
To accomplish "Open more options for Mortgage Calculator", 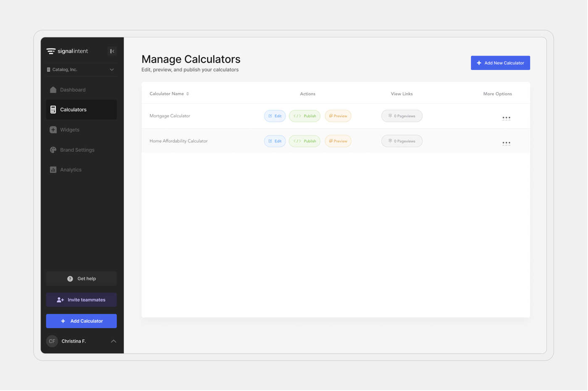I will tap(507, 118).
